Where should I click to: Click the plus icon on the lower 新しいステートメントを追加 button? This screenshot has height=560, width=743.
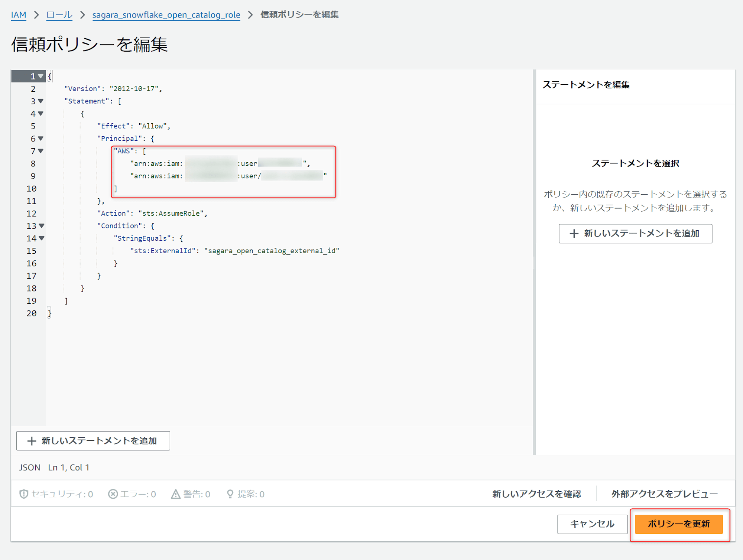[x=32, y=441]
